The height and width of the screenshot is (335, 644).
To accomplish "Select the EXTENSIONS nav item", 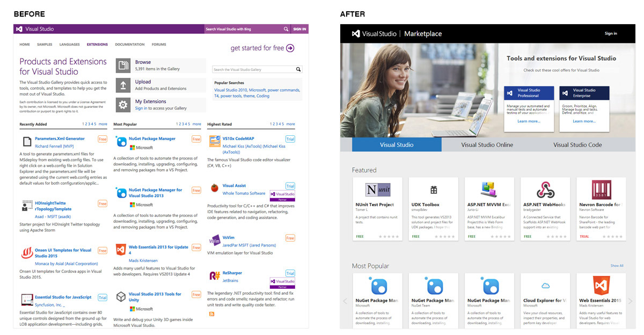I will coord(97,45).
